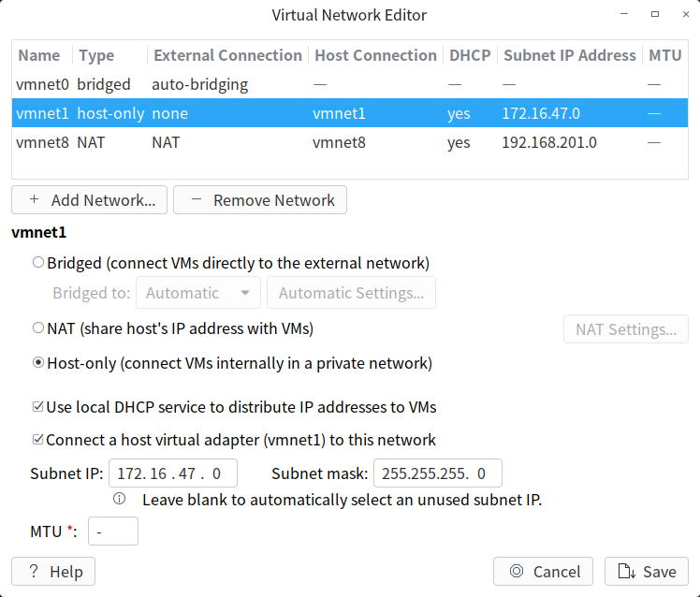
Task: Select the NAT radio option
Action: 38,328
